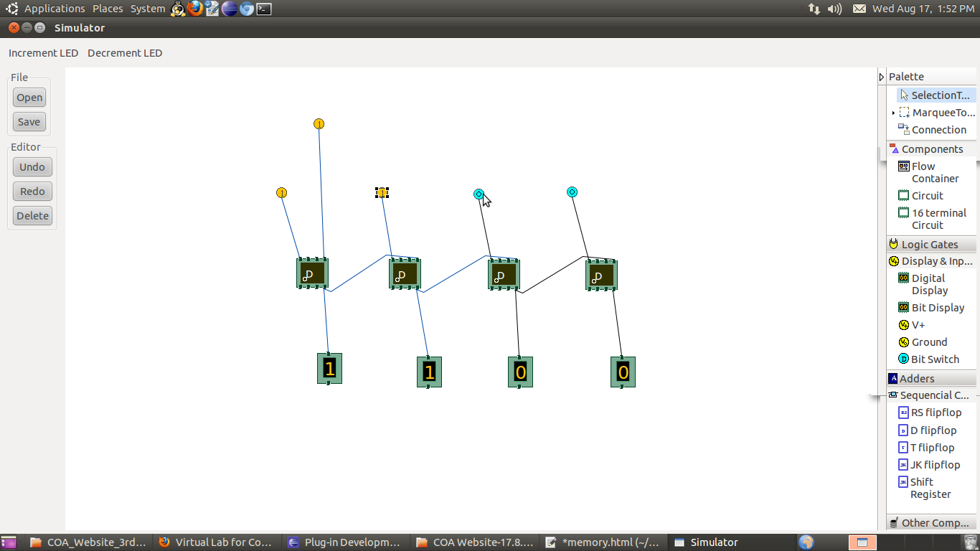980x551 pixels.
Task: Click the Decrement LED menu item
Action: click(x=125, y=53)
